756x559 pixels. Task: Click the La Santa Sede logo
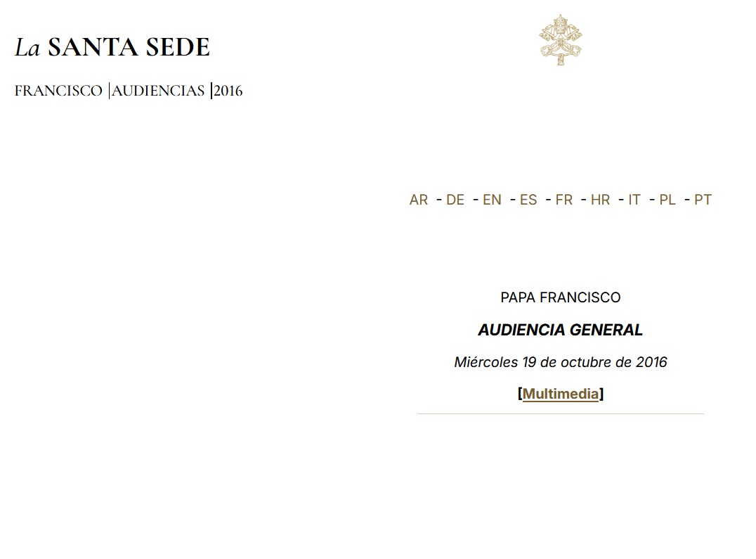[111, 46]
